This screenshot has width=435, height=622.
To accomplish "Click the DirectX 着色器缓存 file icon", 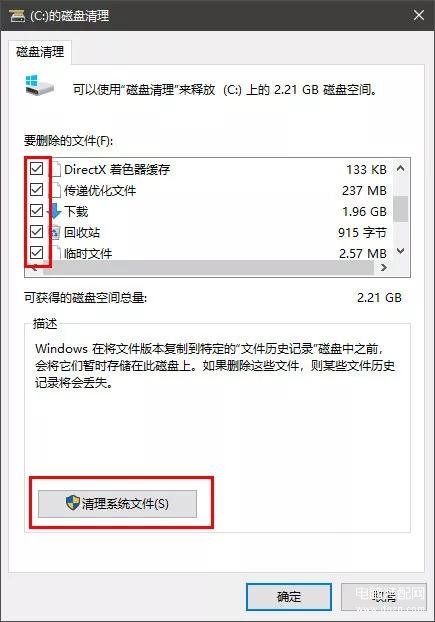I will pos(57,169).
